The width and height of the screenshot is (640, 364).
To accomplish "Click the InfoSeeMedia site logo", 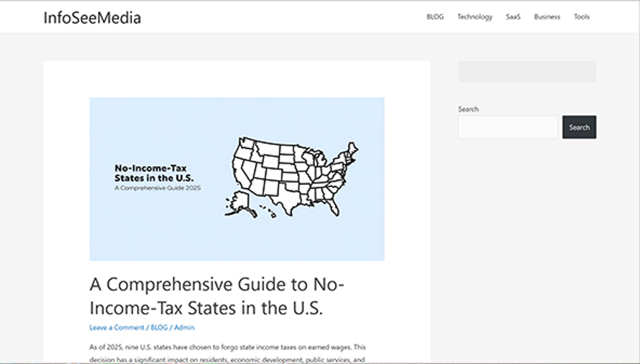I will (x=92, y=18).
